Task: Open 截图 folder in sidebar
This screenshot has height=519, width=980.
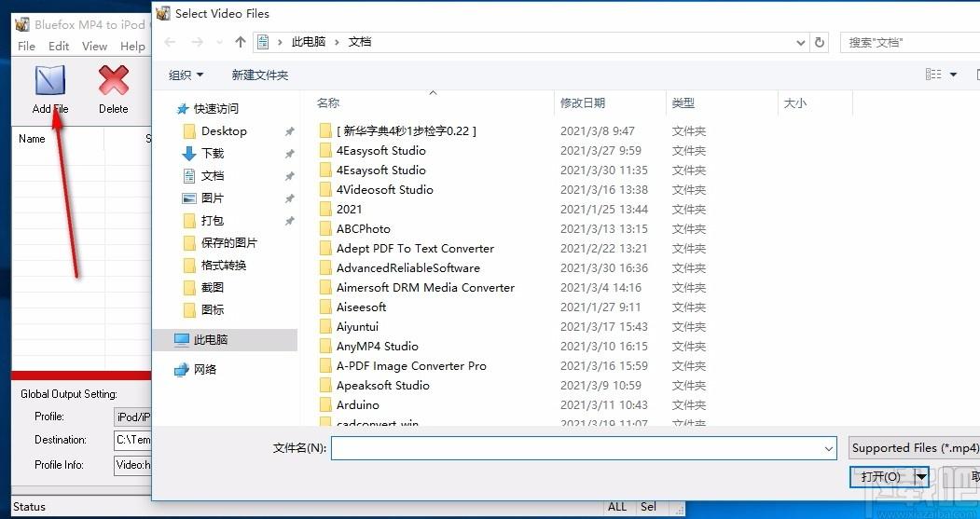Action: click(213, 287)
